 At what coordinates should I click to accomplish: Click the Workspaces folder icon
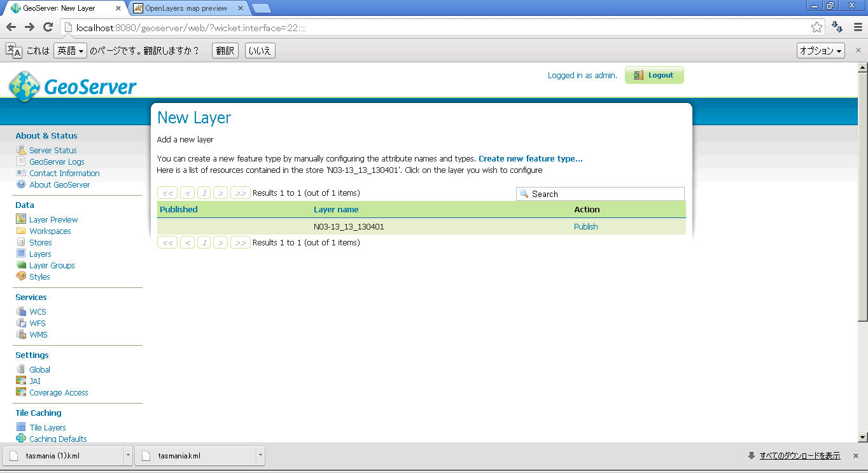[x=21, y=231]
